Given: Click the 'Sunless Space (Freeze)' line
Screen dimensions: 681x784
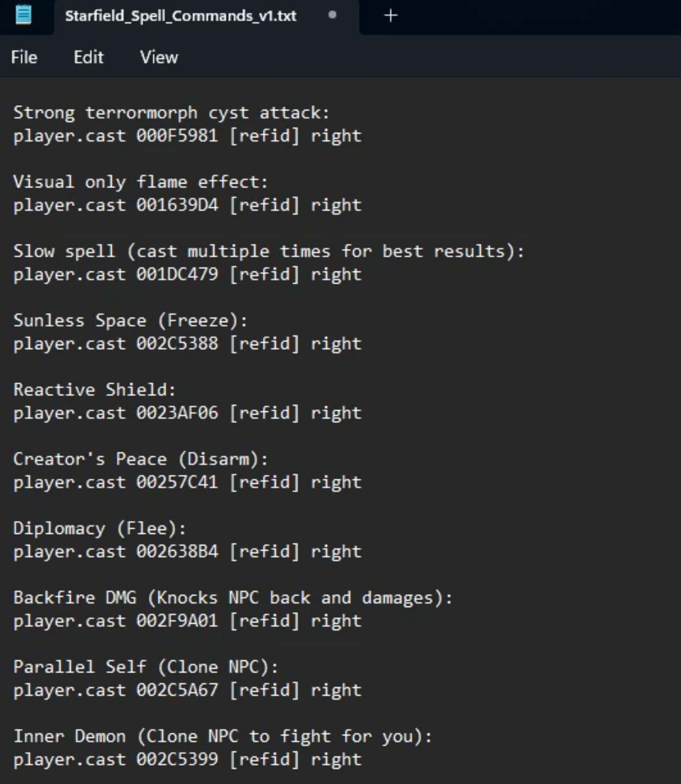Looking at the screenshot, I should point(130,321).
